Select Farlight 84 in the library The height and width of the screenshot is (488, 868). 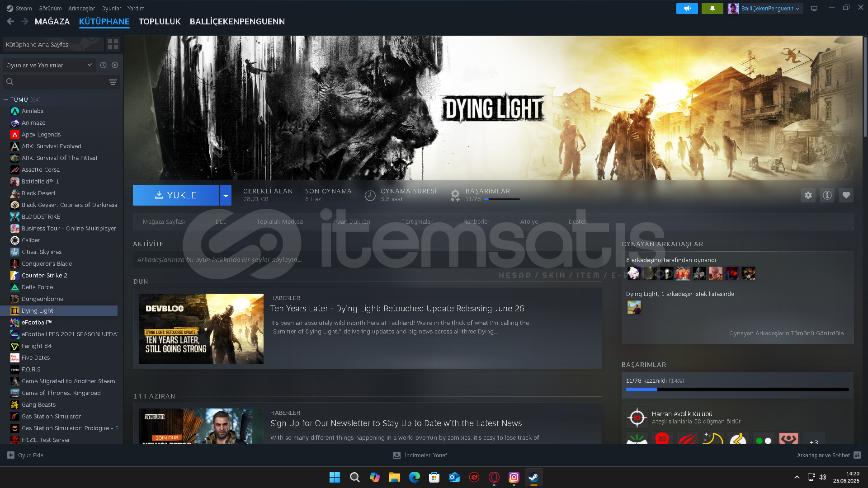36,346
